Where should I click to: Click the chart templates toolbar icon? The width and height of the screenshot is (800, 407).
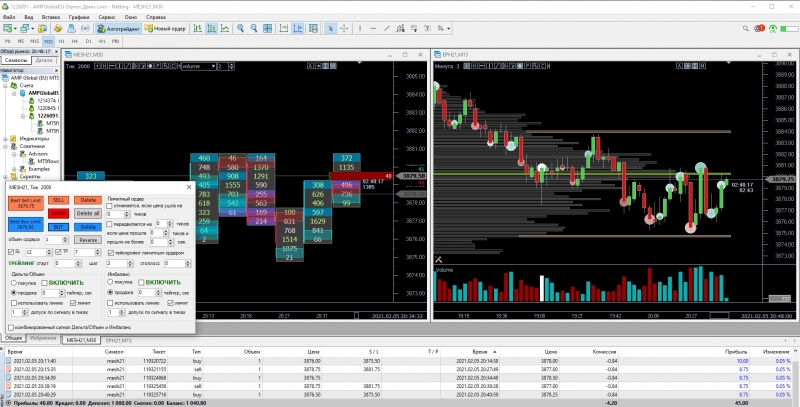[x=313, y=29]
